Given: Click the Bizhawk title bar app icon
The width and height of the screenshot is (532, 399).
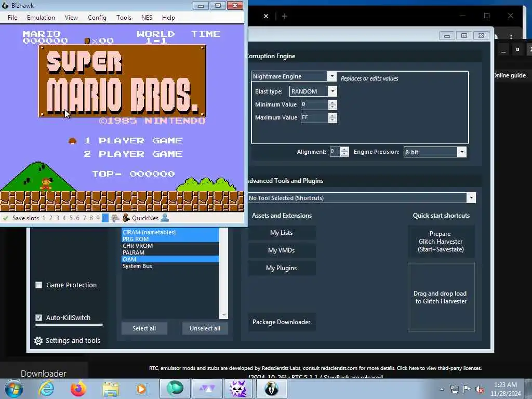Looking at the screenshot, I should point(5,5).
